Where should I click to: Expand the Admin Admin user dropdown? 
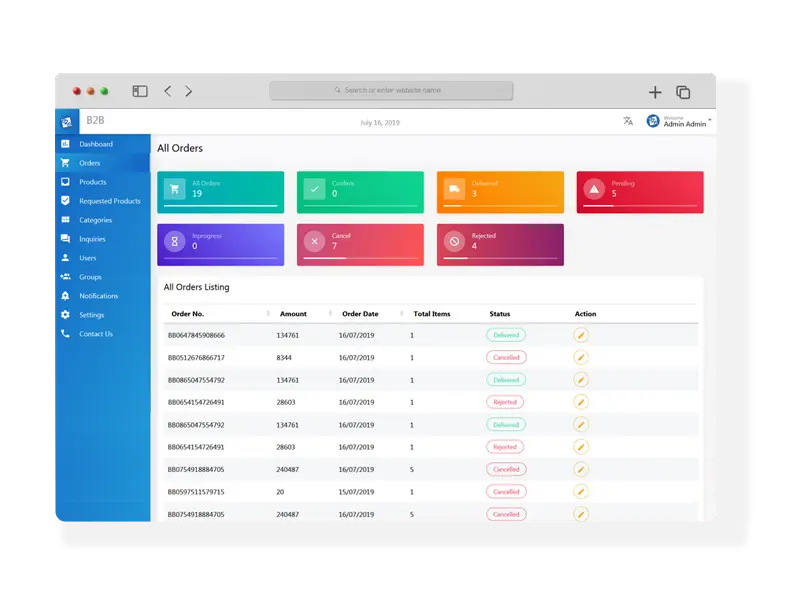[710, 120]
